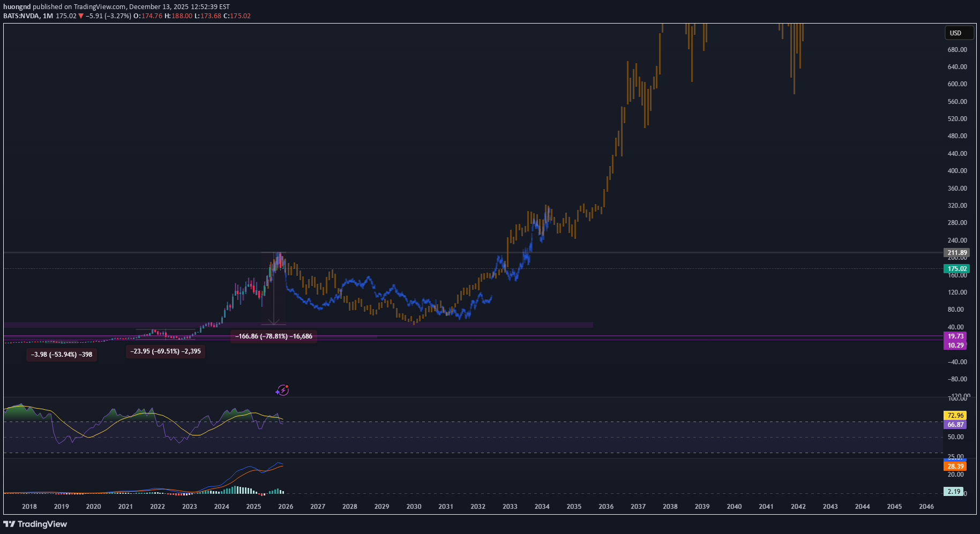Image resolution: width=980 pixels, height=534 pixels.
Task: Select the -78.81% price range measurement label
Action: [x=274, y=336]
